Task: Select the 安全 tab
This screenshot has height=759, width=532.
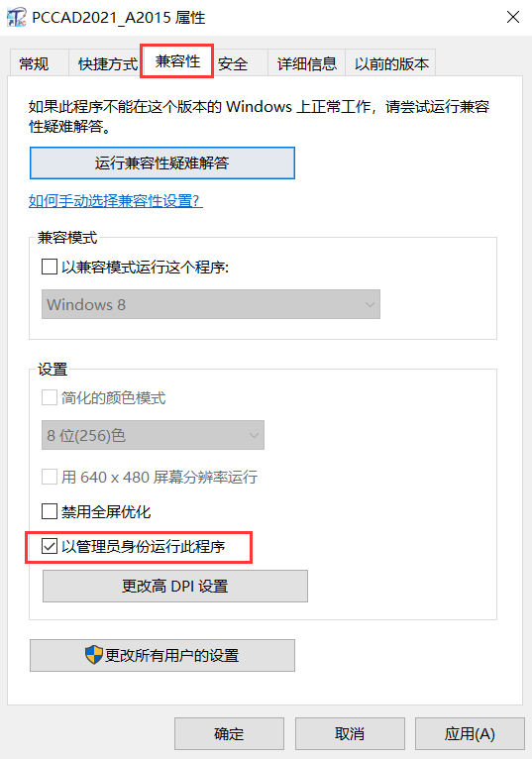Action: [233, 63]
